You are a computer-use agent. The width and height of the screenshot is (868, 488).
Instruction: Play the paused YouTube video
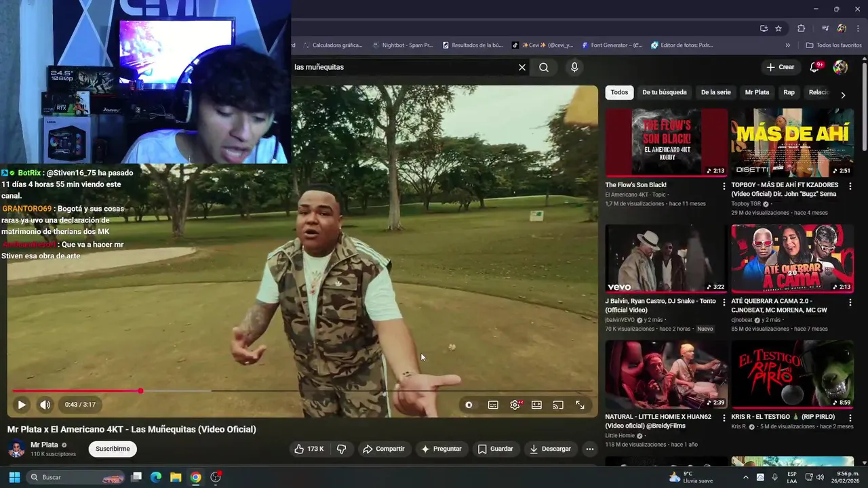point(22,405)
